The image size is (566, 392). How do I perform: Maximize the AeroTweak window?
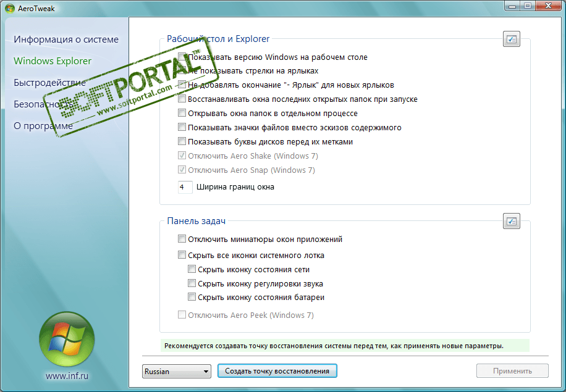click(x=527, y=6)
